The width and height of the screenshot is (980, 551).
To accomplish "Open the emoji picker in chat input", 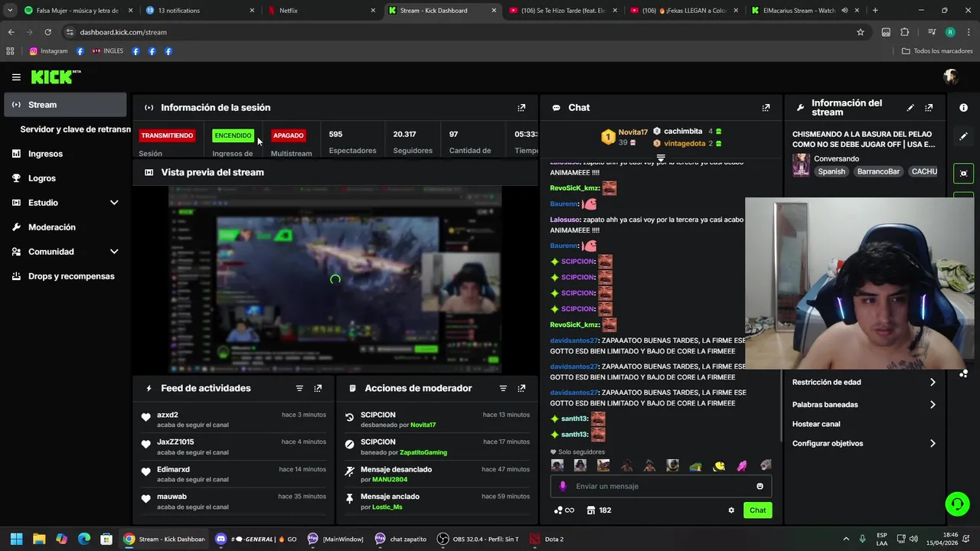I will point(759,486).
